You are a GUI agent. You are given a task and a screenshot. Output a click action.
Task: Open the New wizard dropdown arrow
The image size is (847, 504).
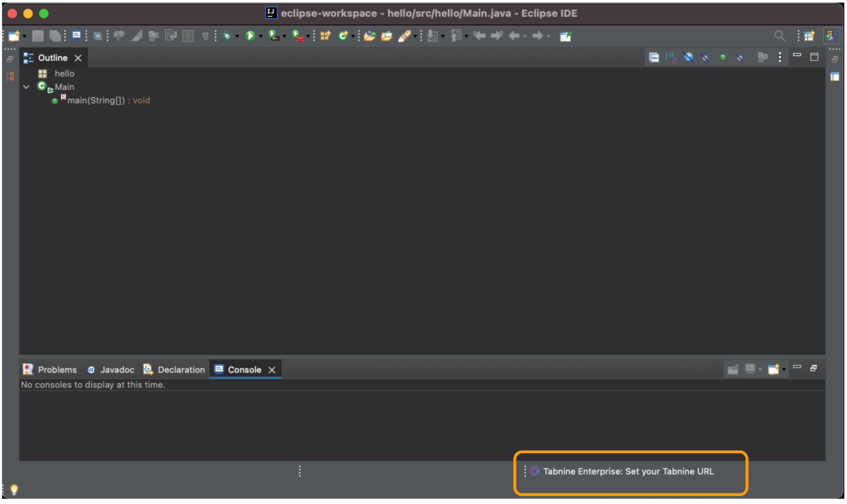(x=24, y=36)
